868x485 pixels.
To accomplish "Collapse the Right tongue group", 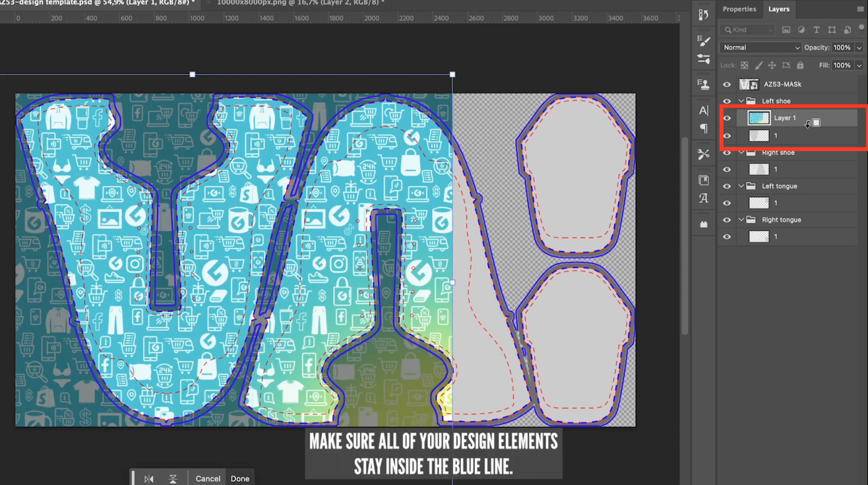I will (x=741, y=220).
